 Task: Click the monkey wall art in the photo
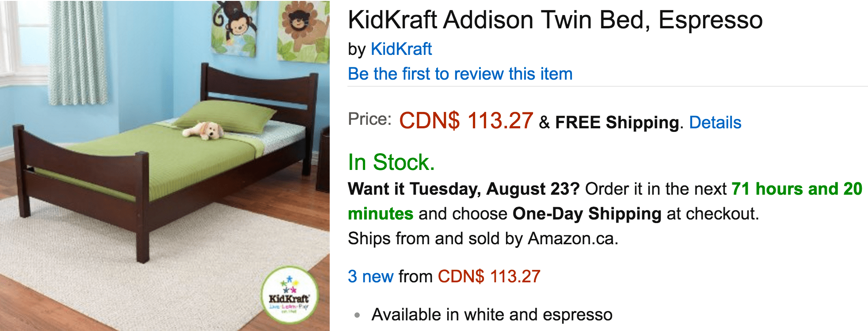click(233, 27)
